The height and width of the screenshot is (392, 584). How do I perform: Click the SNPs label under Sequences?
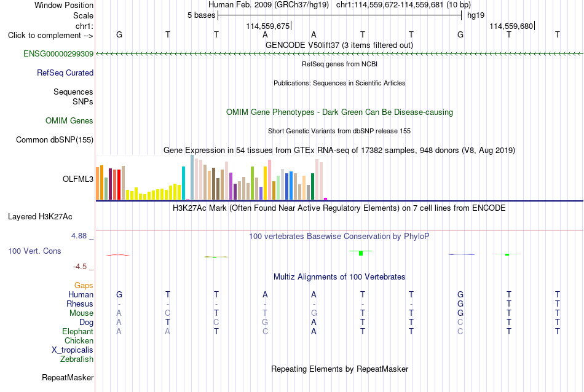tap(83, 101)
